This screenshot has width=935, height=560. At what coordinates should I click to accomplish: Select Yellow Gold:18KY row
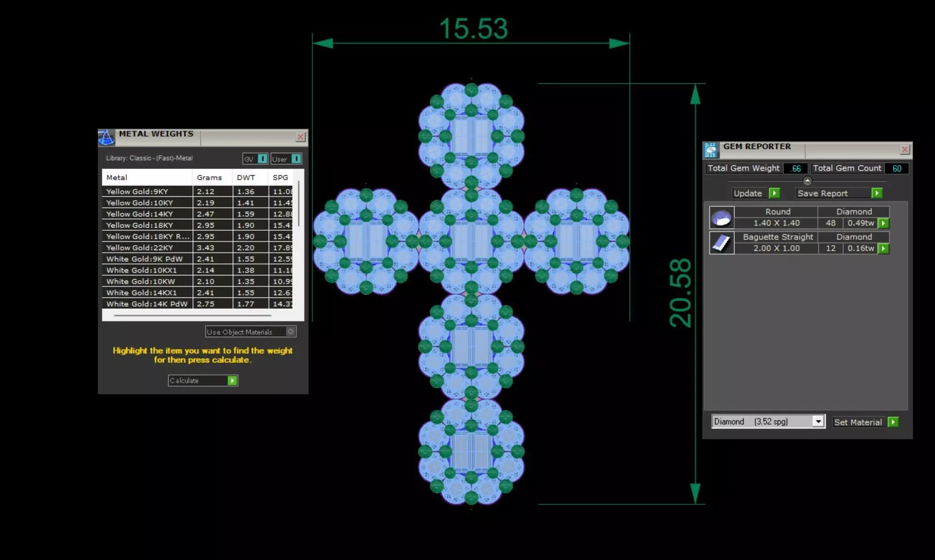click(197, 225)
